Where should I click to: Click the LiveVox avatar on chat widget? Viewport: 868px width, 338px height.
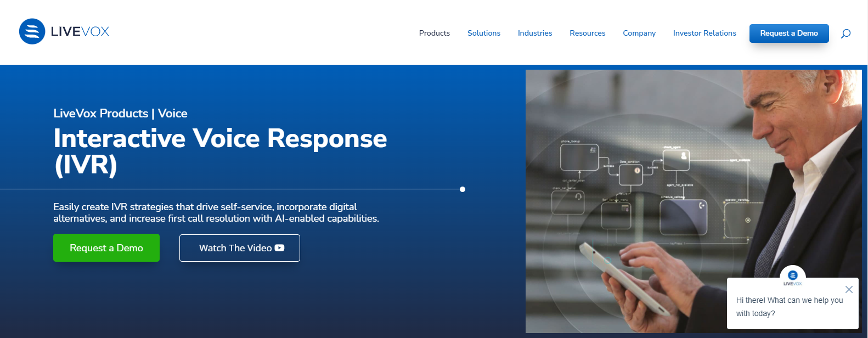[792, 275]
